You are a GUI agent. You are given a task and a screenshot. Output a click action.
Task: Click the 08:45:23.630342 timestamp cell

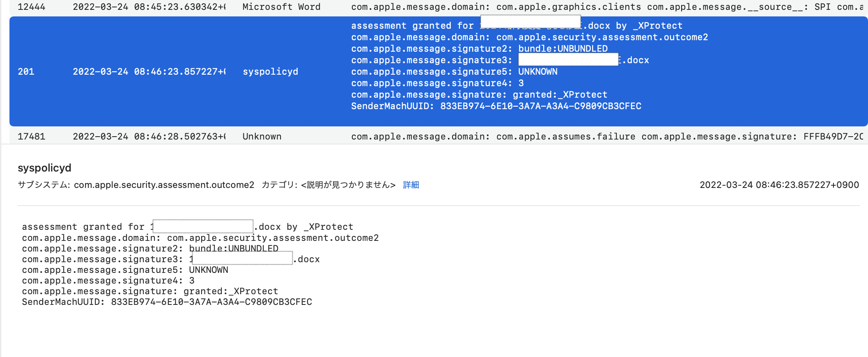[149, 7]
